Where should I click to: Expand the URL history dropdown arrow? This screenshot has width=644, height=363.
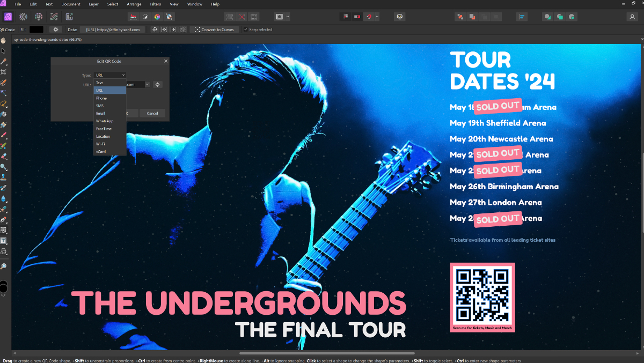click(x=147, y=84)
